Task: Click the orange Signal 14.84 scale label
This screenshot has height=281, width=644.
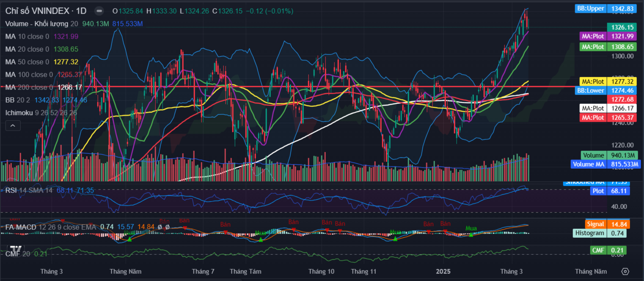Action: pos(605,224)
